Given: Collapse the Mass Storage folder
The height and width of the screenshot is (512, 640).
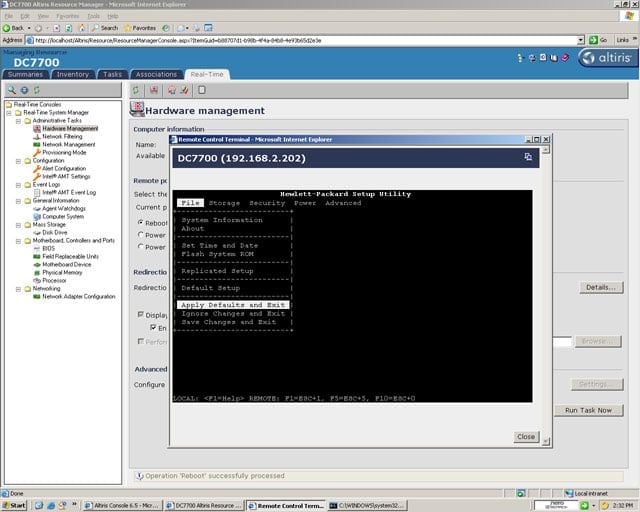Looking at the screenshot, I should point(18,225).
